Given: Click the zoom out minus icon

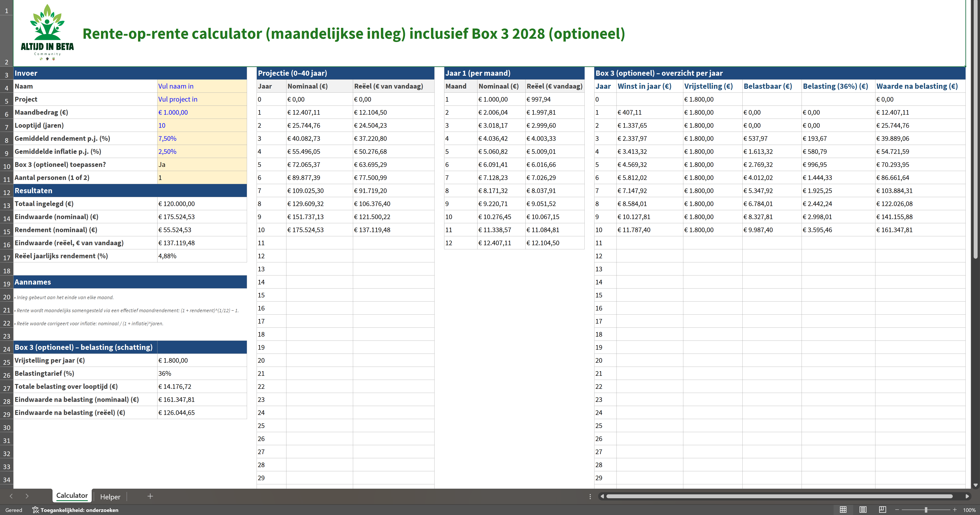Looking at the screenshot, I should click(897, 510).
